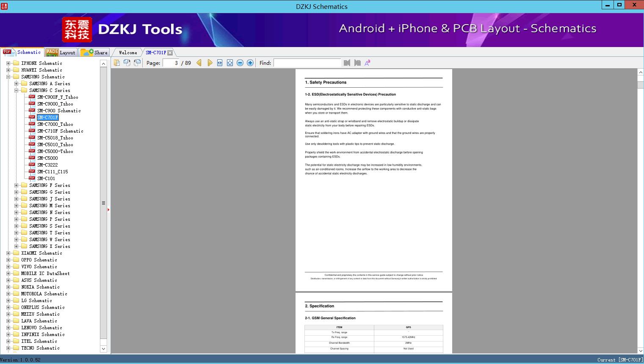This screenshot has width=644, height=364.
Task: Click the PDF icon beside SM-C5000
Action: click(32, 158)
